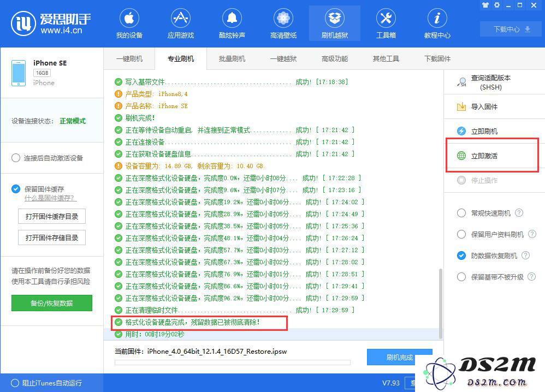Click the 16GB capacity badge
Screen dimensions: 545x392
[42, 73]
